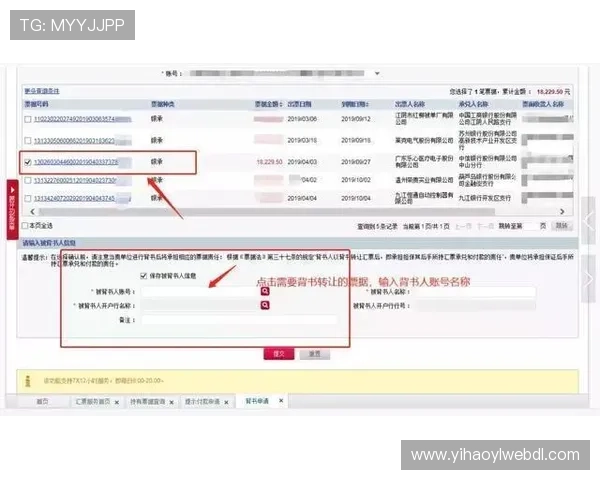Click the right chevron on the right edge
This screenshot has height=480, width=600.
589,279
